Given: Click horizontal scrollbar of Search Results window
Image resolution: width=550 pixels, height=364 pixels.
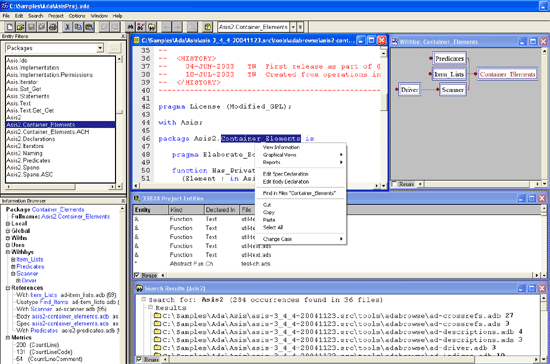Looking at the screenshot, I should pos(350,359).
